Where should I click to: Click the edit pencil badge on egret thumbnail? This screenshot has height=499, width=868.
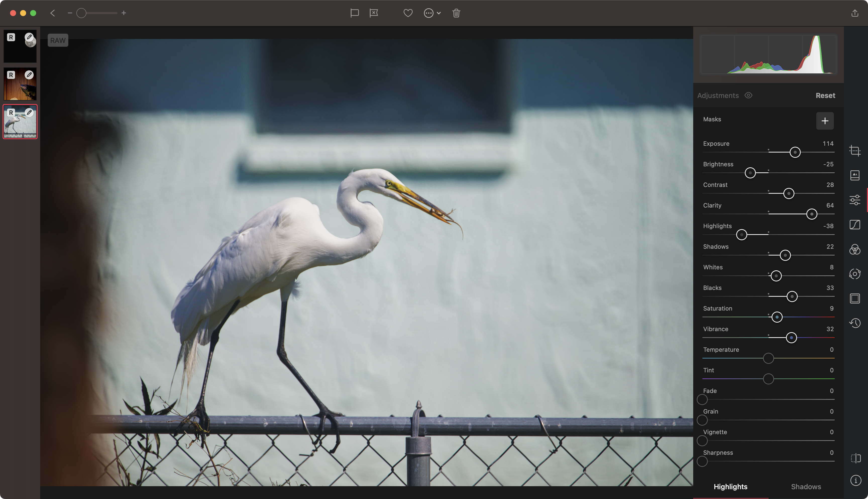tap(29, 112)
